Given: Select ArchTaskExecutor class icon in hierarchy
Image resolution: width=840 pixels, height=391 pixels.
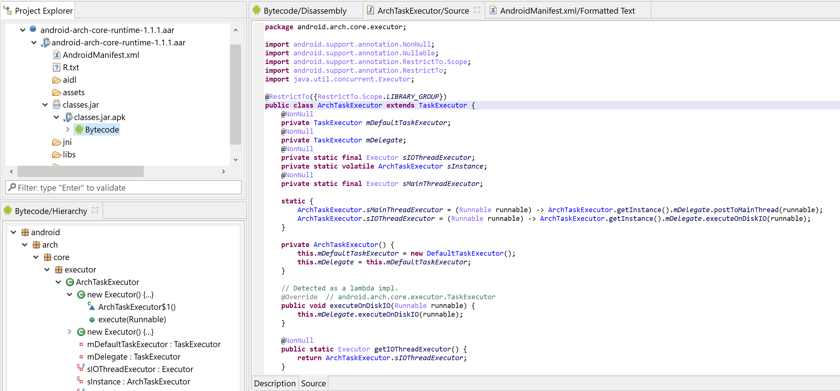Looking at the screenshot, I should (x=70, y=282).
